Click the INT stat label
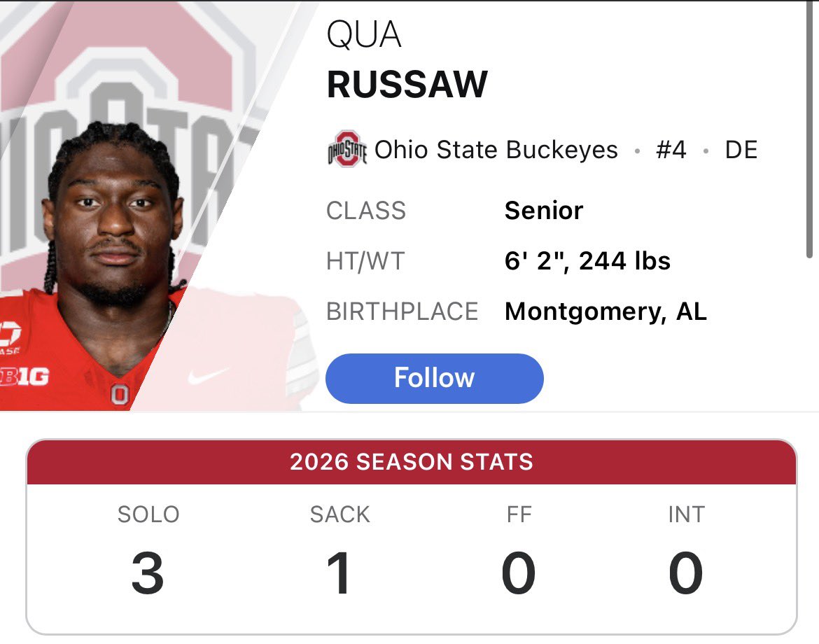This screenshot has width=819, height=644. tap(686, 514)
